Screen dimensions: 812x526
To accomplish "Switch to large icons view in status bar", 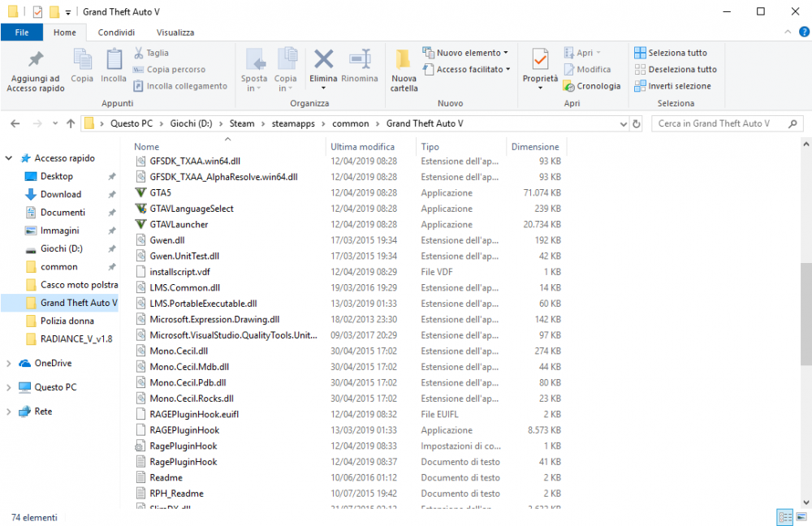I will pyautogui.click(x=801, y=517).
